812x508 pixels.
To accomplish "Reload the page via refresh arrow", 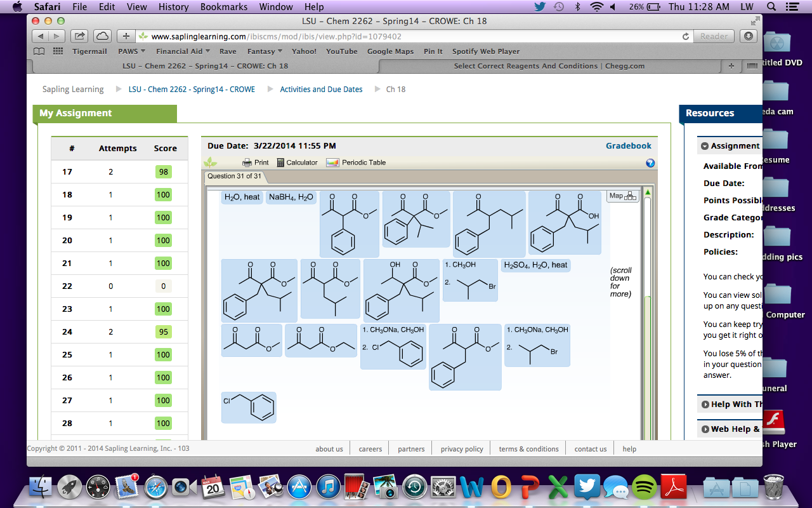I will 685,37.
